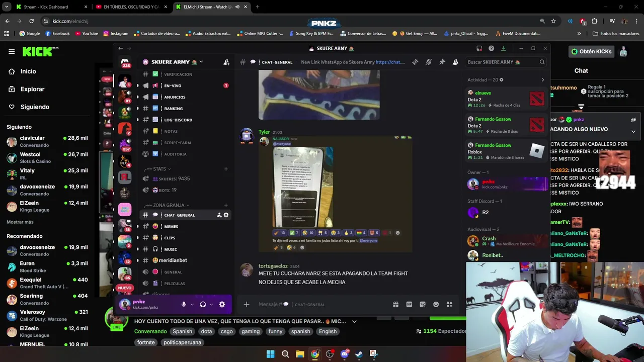Viewport: 644px width, 362px height.
Task: Open Kick Siguiendo page
Action: click(x=35, y=107)
